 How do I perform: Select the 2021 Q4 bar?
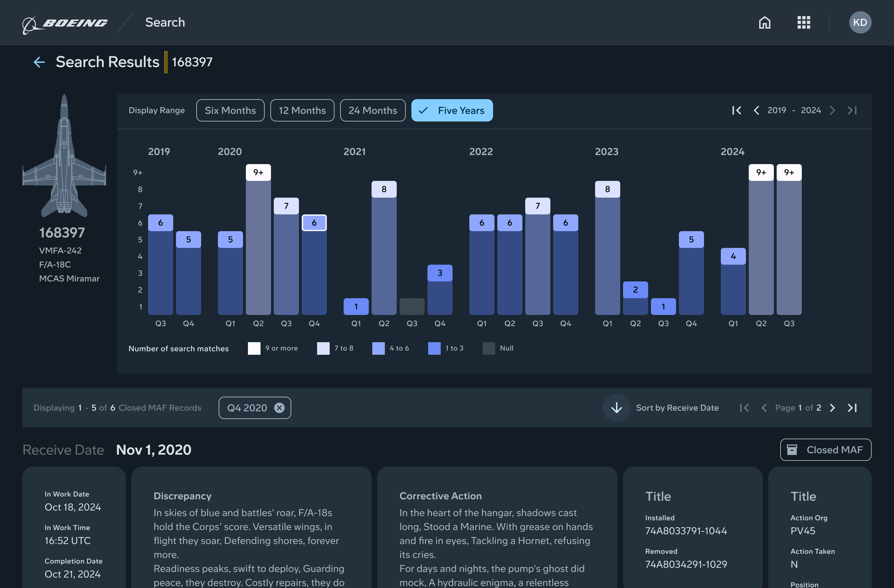click(440, 290)
